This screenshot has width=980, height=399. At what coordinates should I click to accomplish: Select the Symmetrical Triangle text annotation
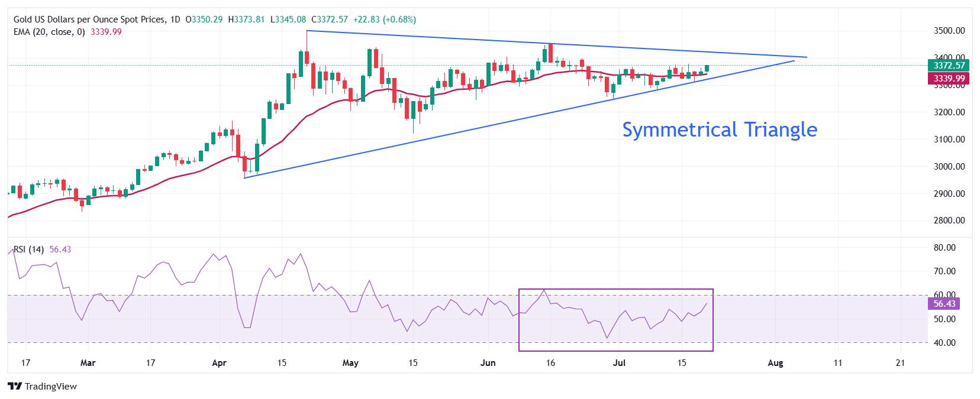coord(719,129)
